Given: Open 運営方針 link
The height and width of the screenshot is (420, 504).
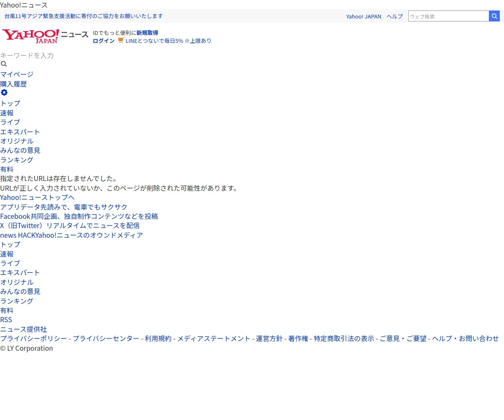Looking at the screenshot, I should [270, 339].
